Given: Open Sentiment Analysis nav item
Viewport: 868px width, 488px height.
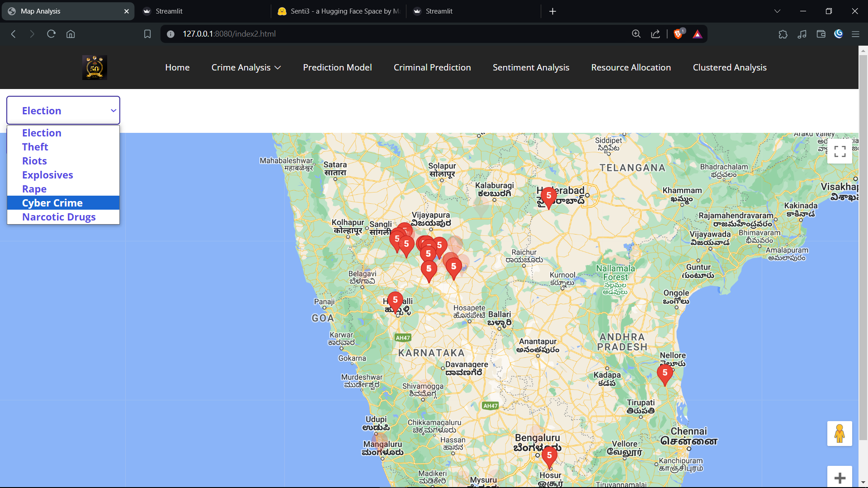Looking at the screenshot, I should tap(531, 67).
